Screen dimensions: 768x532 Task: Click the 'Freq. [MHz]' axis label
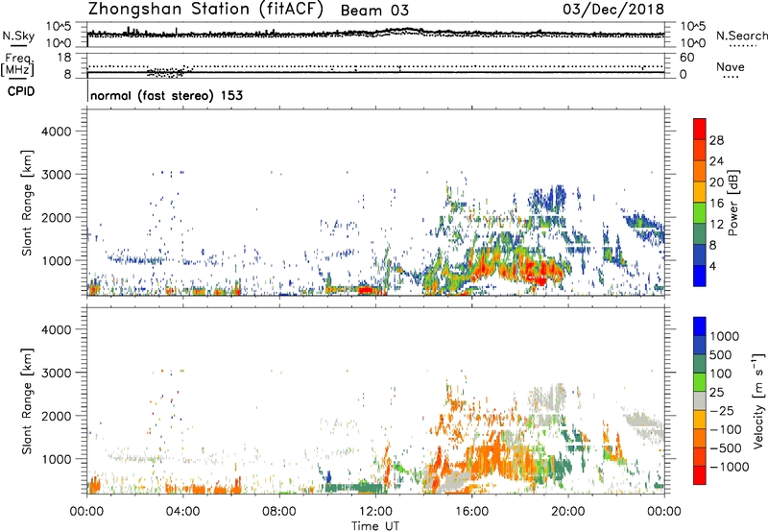click(18, 64)
